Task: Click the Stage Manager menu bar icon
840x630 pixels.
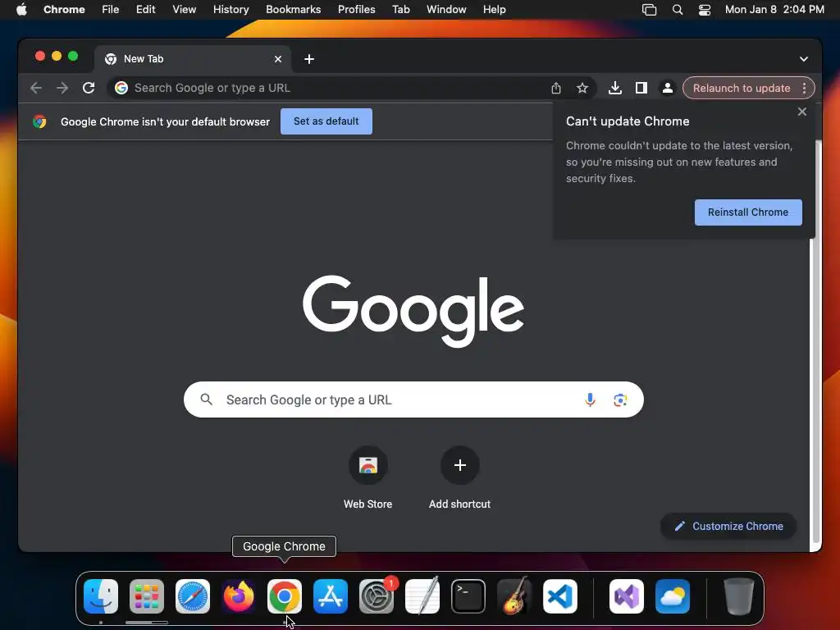Action: (650, 9)
